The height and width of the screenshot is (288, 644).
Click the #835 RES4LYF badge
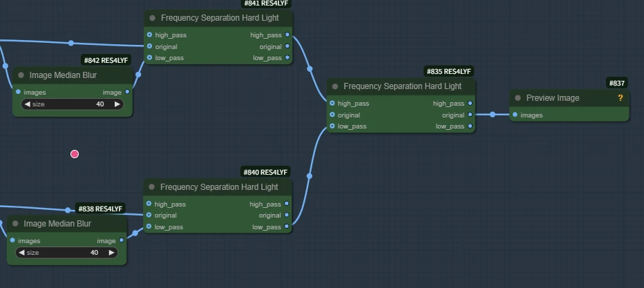[448, 71]
